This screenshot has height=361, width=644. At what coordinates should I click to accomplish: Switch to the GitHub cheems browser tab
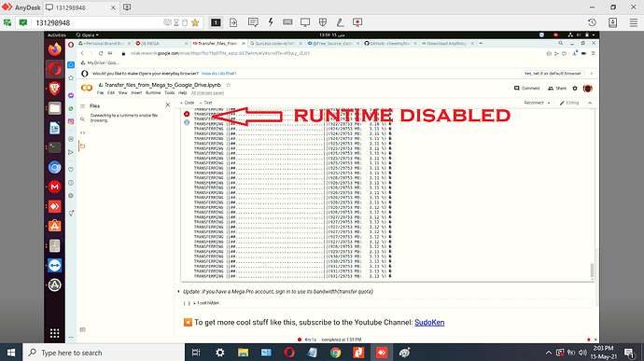[x=390, y=43]
